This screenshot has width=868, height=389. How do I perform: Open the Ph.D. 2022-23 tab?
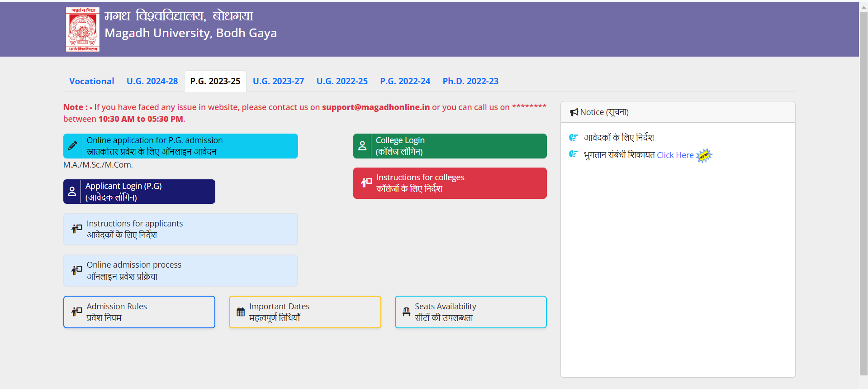[x=470, y=81]
